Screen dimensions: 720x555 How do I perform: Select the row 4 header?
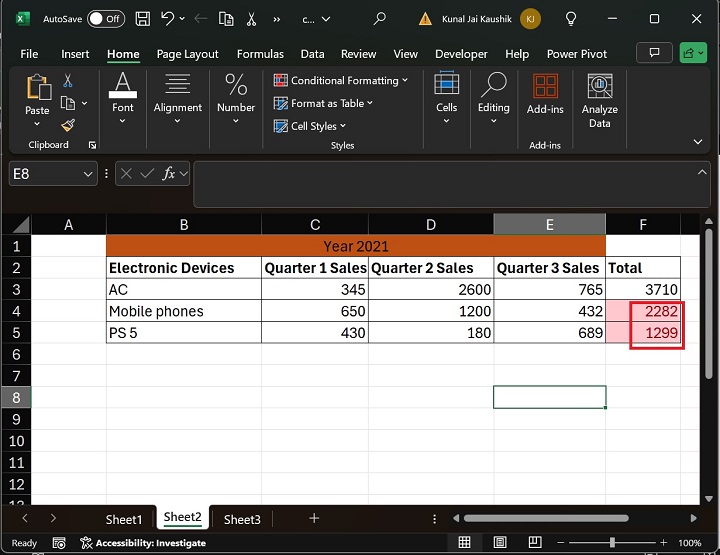[17, 311]
